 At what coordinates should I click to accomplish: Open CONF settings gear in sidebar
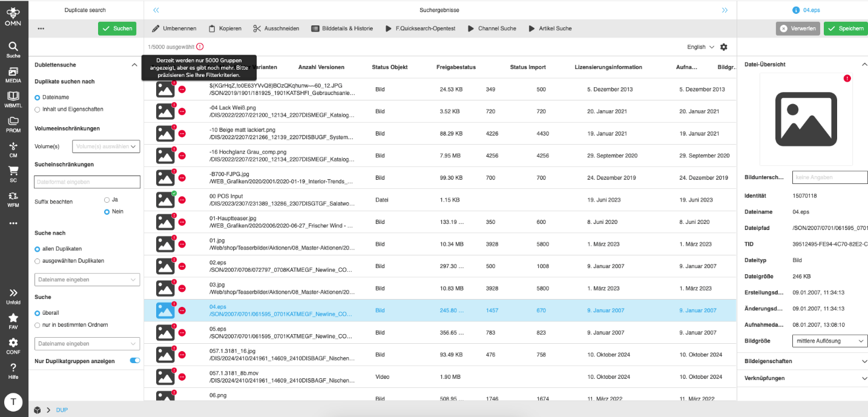(x=13, y=345)
